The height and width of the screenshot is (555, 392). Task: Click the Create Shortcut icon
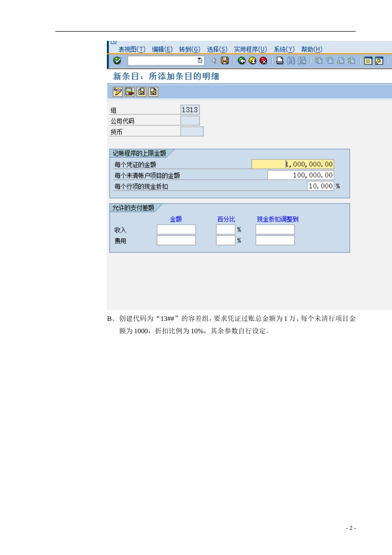tap(379, 61)
